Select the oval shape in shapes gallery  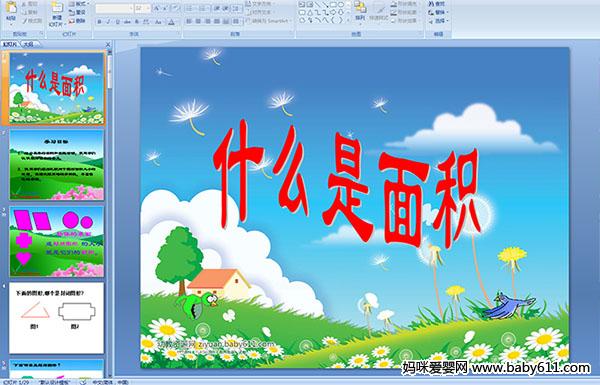(341, 5)
